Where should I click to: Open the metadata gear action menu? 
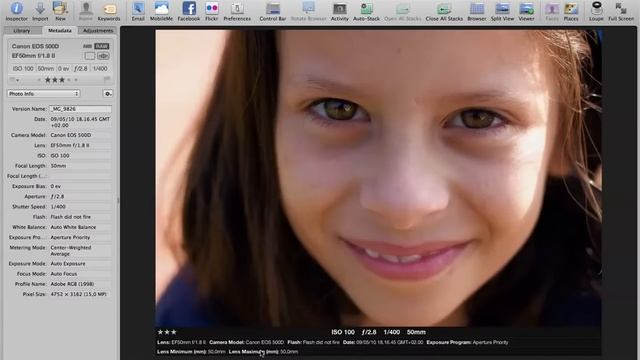pos(108,93)
